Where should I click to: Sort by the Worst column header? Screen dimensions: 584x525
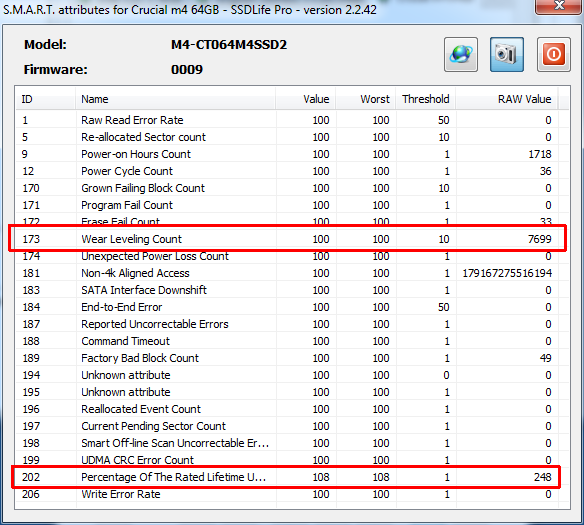pyautogui.click(x=365, y=99)
